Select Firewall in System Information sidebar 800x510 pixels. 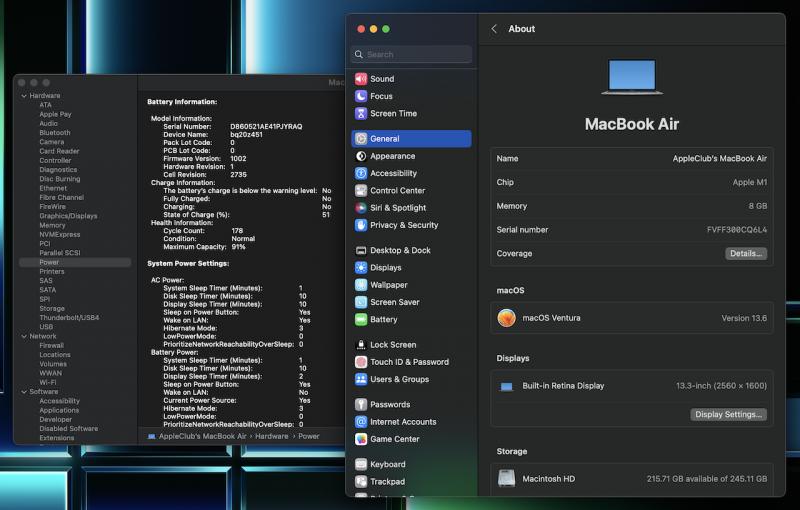click(x=52, y=345)
